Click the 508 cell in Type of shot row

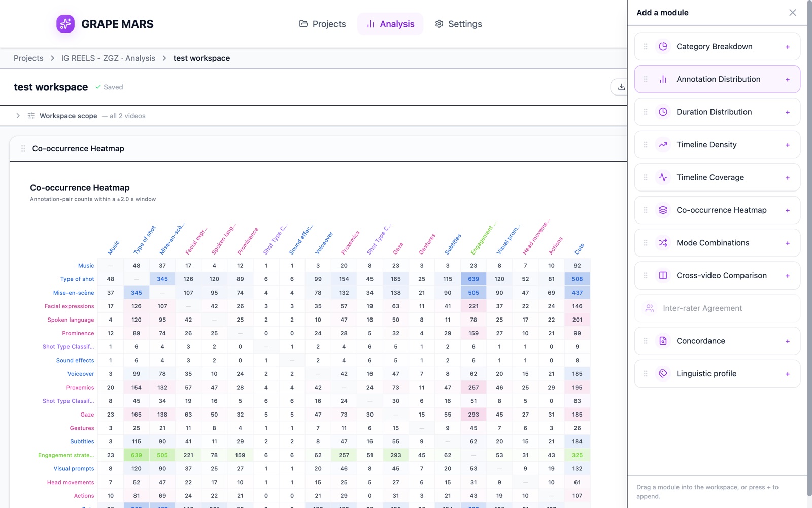577,279
